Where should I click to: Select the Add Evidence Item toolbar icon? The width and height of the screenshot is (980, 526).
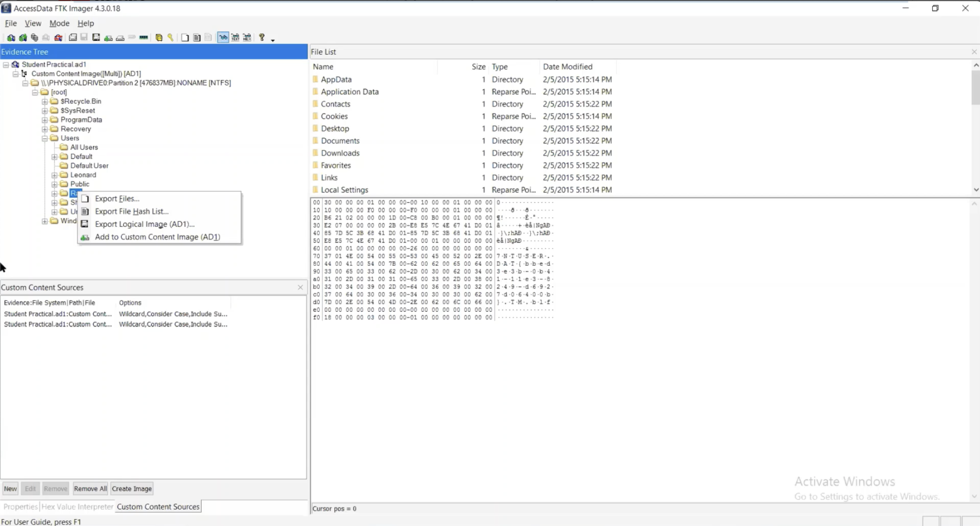(x=11, y=37)
